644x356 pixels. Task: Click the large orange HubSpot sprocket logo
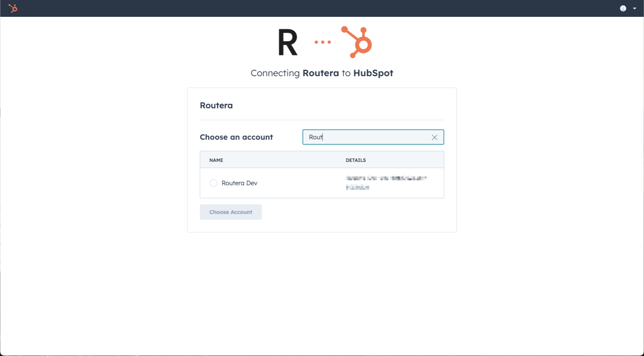pyautogui.click(x=357, y=42)
